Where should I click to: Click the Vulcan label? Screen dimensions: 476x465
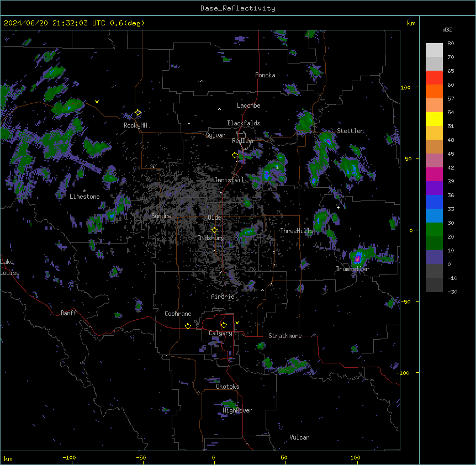(300, 437)
